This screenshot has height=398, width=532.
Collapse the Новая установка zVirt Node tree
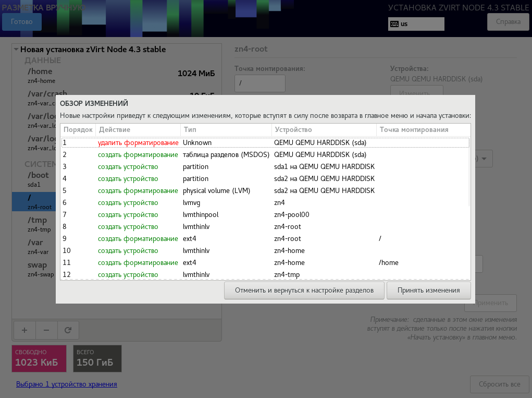pos(16,49)
